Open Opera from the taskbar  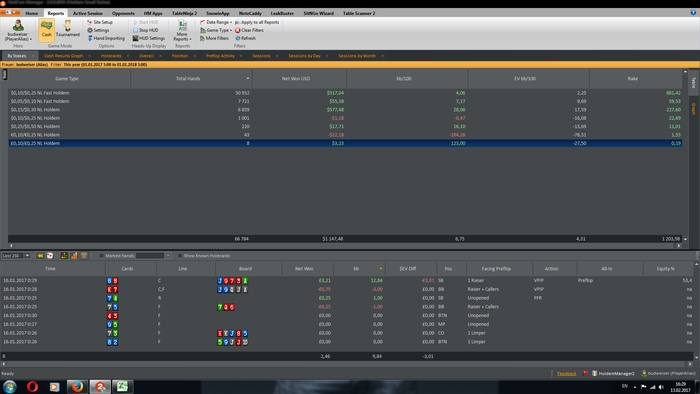[32, 386]
